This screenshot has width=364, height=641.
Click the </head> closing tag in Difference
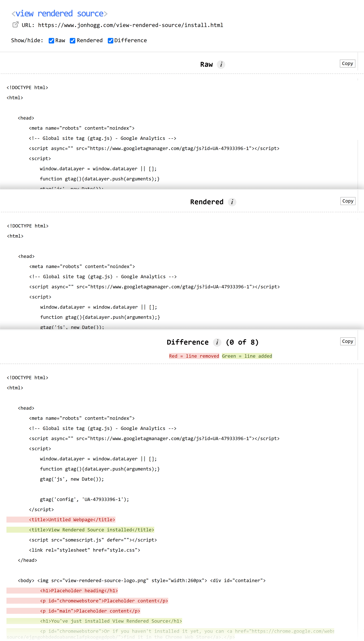tap(27, 560)
